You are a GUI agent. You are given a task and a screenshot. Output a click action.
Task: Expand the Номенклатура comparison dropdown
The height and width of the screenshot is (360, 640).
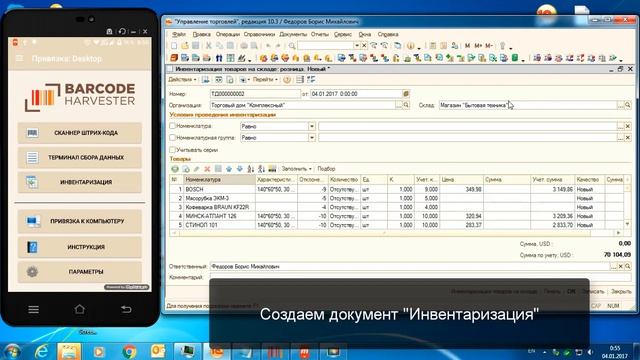312,127
